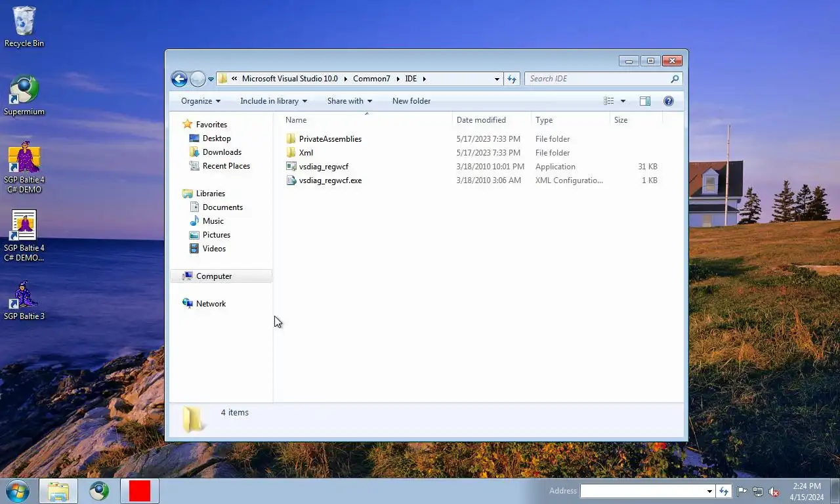Select the SGP Baltie 3 desktop icon

tap(24, 301)
